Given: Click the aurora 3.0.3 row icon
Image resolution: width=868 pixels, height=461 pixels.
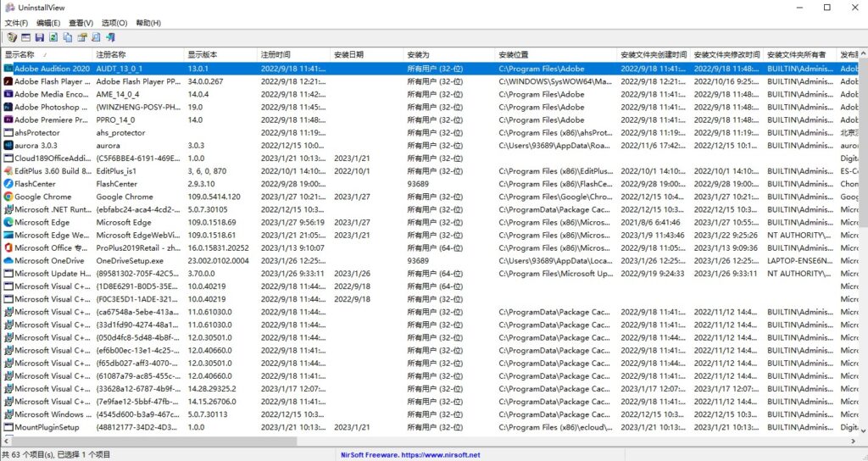Looking at the screenshot, I should pos(8,146).
